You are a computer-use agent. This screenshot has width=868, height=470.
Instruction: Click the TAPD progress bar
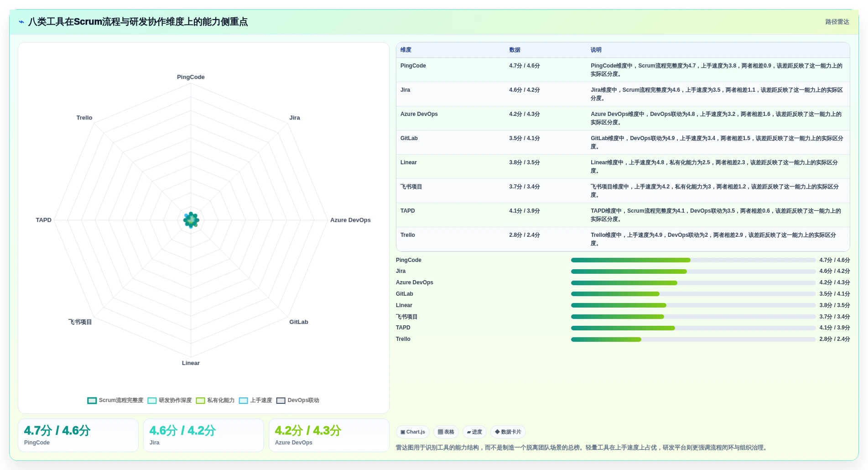[x=693, y=328]
